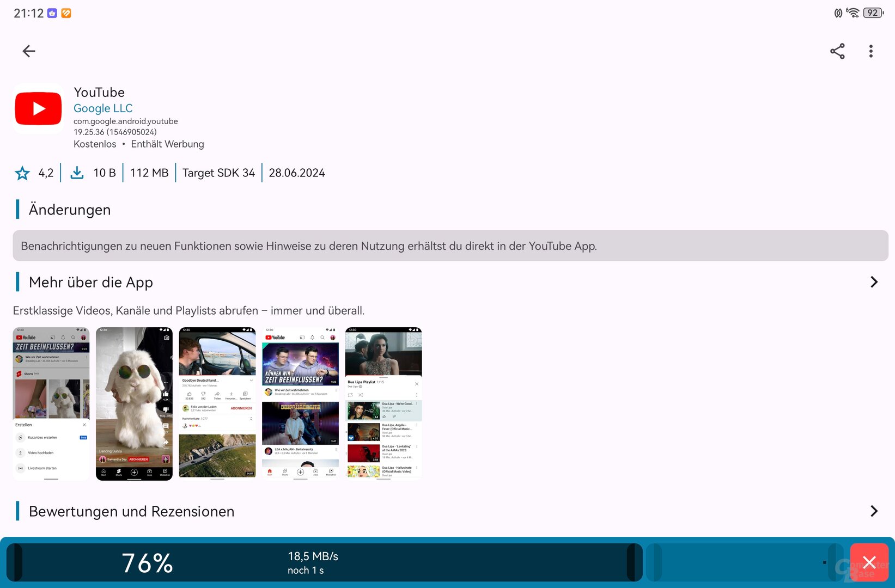Share the YouTube app page
Viewport: 895px width, 588px height.
[837, 51]
